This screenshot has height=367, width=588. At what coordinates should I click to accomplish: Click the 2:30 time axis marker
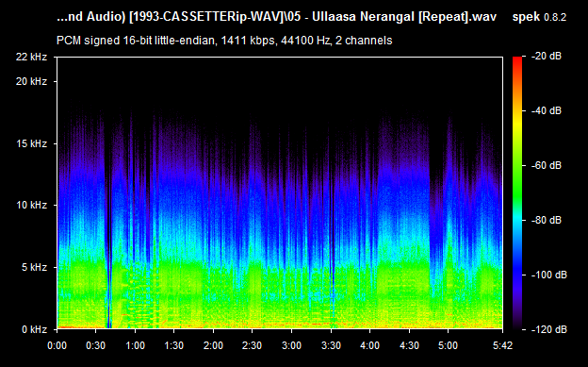click(x=252, y=345)
